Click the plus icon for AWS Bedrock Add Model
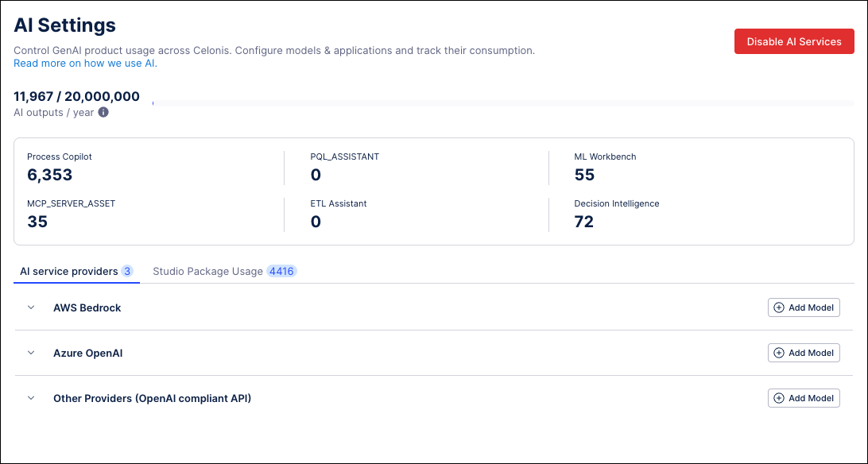Image resolution: width=868 pixels, height=464 pixels. (x=779, y=307)
